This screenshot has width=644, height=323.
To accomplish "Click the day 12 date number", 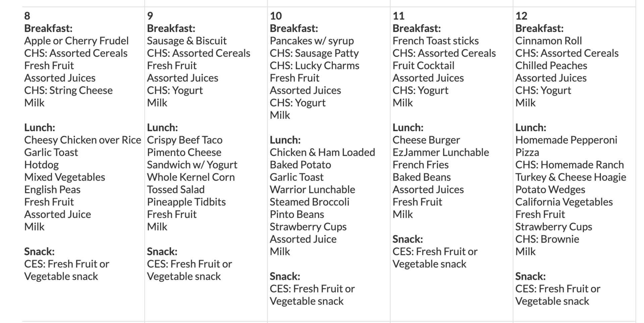I will click(521, 16).
